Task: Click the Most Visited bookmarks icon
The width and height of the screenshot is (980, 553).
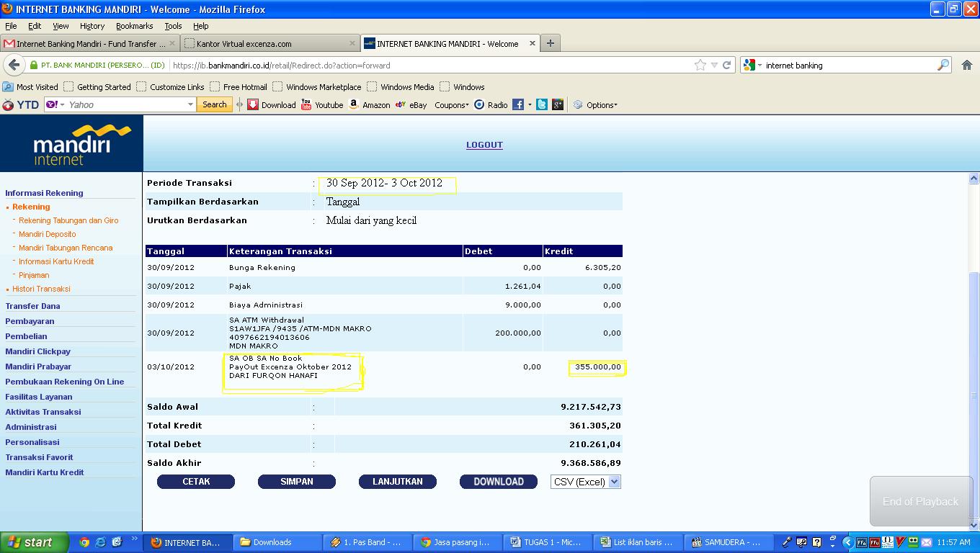Action: point(8,86)
